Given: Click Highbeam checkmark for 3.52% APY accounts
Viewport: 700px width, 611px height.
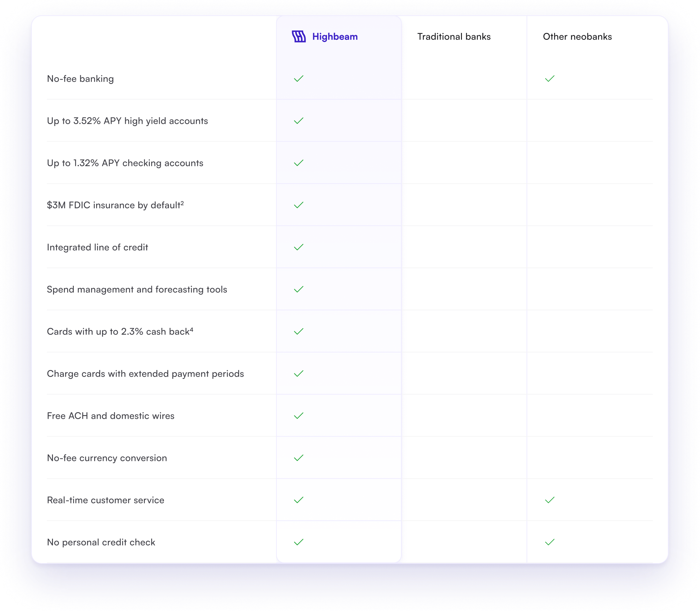Looking at the screenshot, I should (299, 121).
